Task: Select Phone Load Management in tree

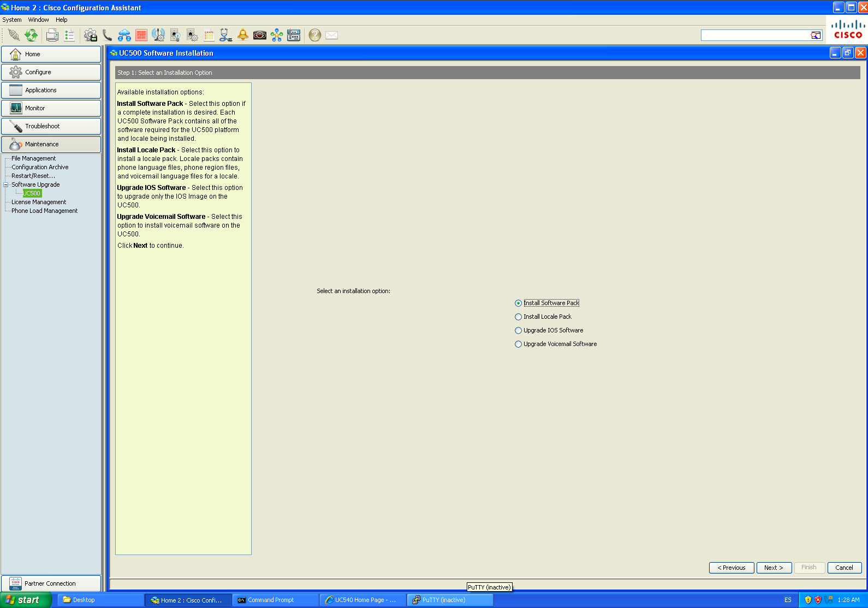Action: pos(45,211)
